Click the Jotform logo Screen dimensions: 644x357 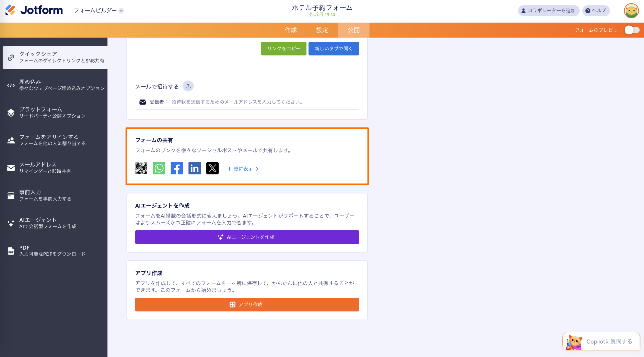point(34,10)
